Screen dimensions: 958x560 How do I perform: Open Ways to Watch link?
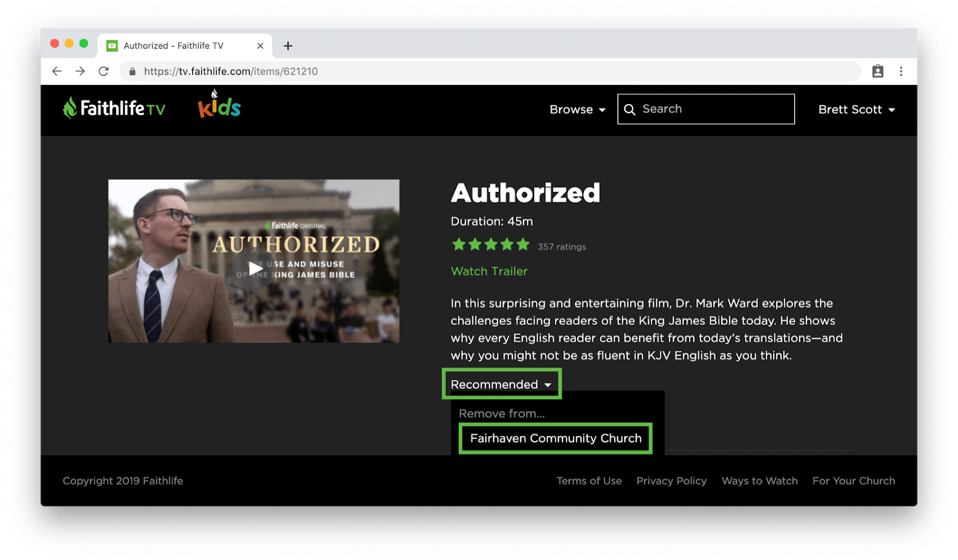coord(760,481)
